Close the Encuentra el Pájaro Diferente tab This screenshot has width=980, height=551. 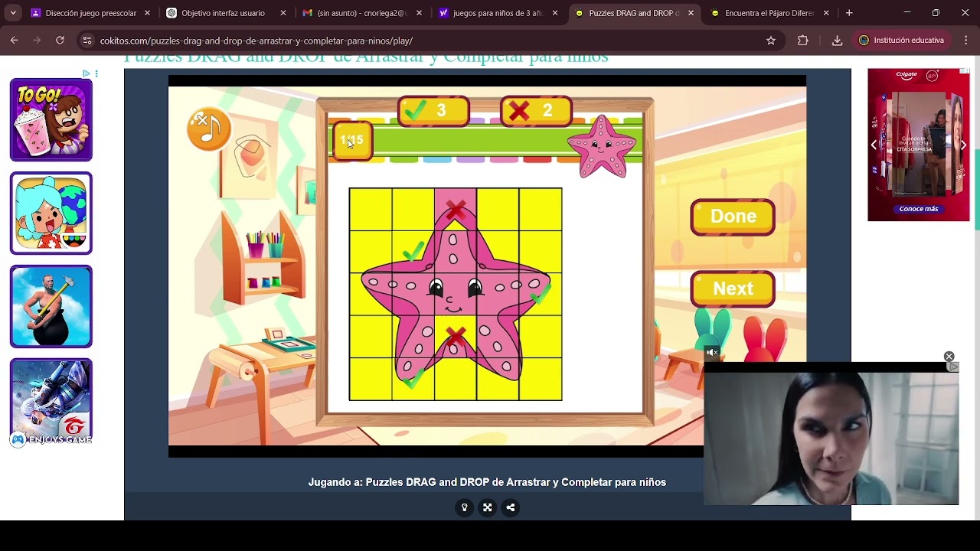click(x=826, y=13)
